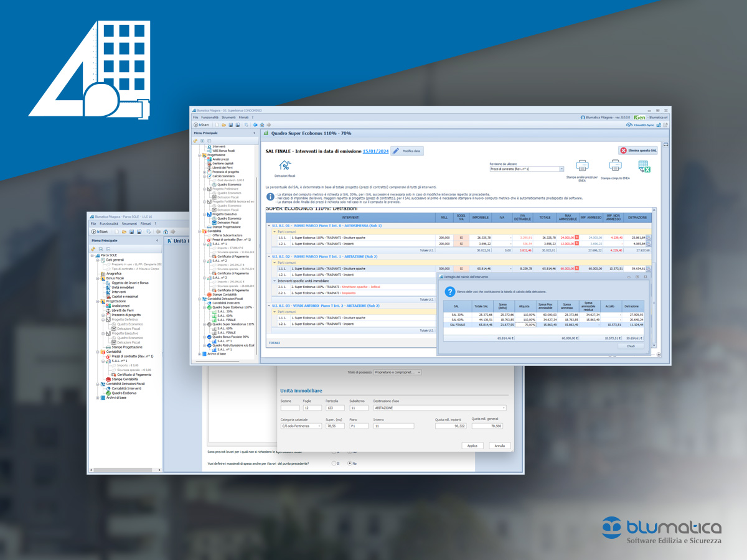Click the Detrazioni fiscali percentage house icon
Image resolution: width=747 pixels, height=560 pixels.
point(284,166)
